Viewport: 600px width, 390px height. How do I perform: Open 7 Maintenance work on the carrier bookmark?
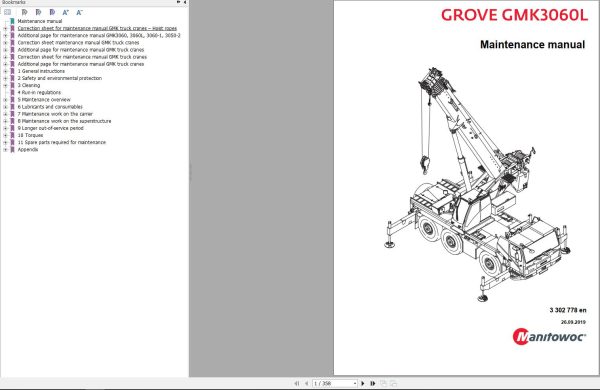(x=55, y=114)
